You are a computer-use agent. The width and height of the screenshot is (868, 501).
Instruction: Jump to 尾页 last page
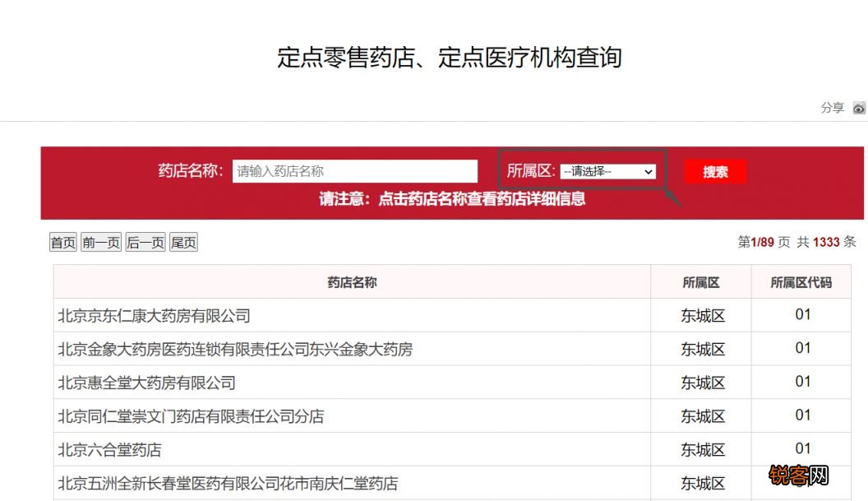click(183, 242)
